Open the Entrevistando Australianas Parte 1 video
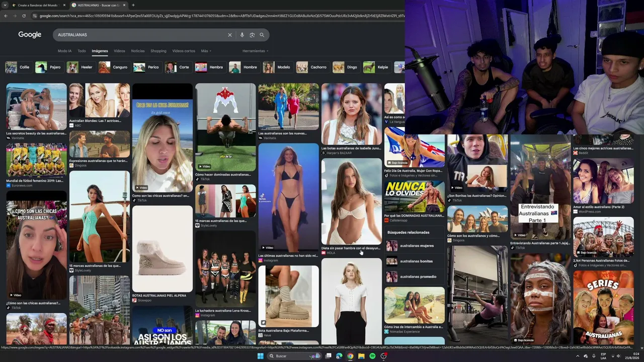 (x=540, y=187)
